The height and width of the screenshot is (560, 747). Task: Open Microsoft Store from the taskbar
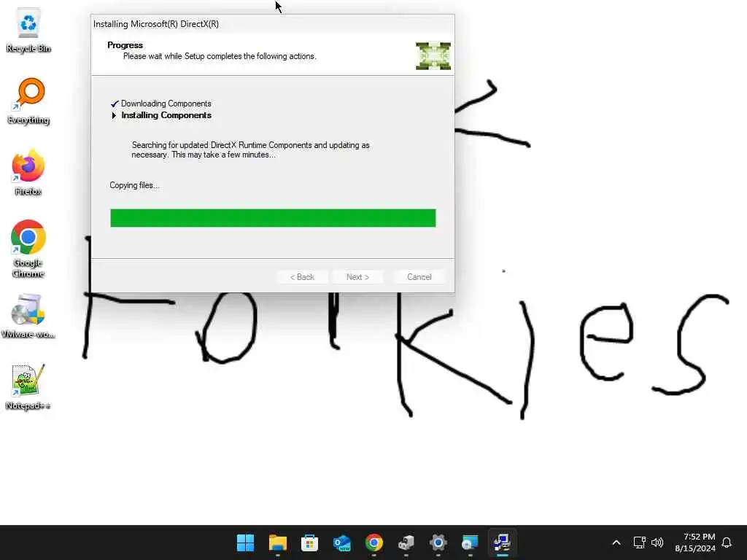pos(309,542)
